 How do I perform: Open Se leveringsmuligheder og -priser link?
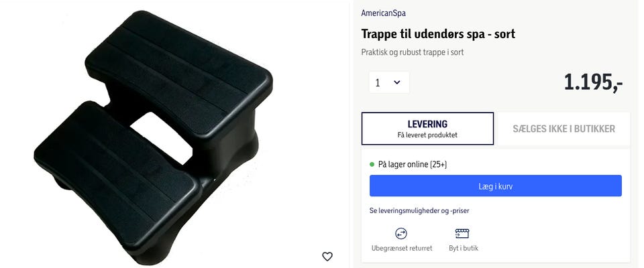tap(419, 210)
